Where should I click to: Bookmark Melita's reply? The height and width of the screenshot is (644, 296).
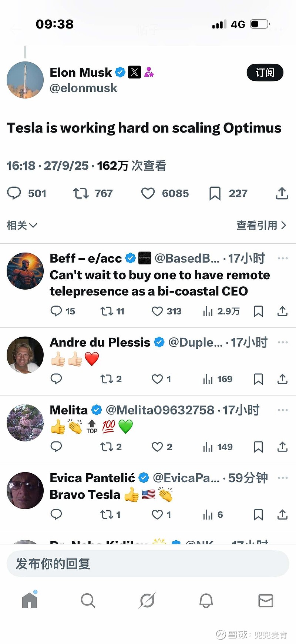pyautogui.click(x=258, y=447)
